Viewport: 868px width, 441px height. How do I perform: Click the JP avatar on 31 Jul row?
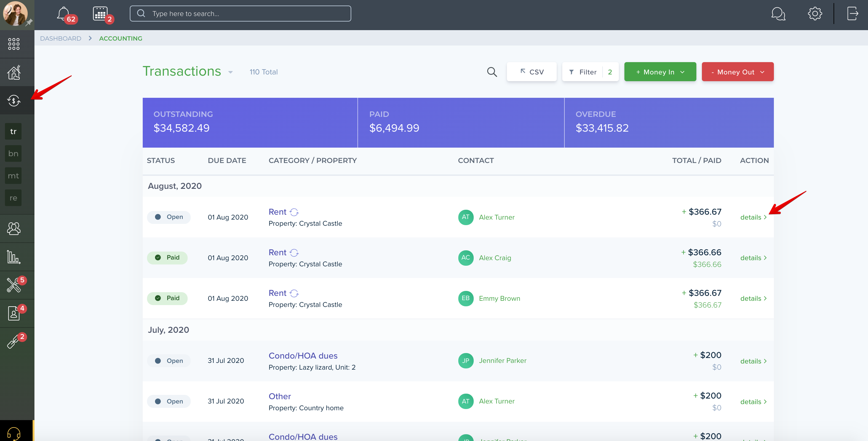[466, 361]
